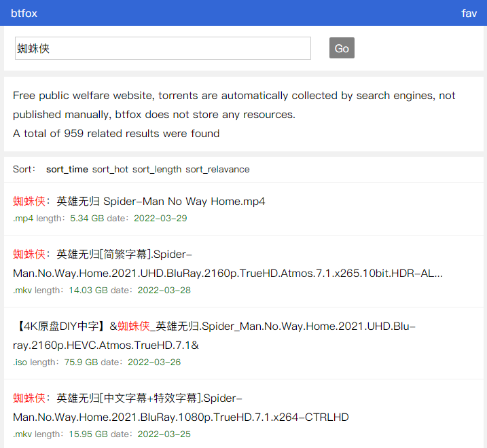Select the 14.03 GB length value

click(88, 291)
